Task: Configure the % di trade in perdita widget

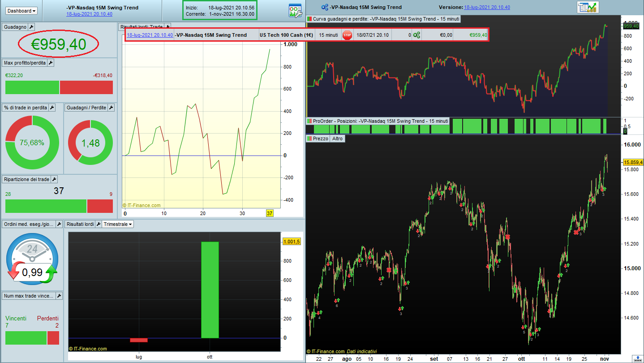Action: click(x=52, y=108)
